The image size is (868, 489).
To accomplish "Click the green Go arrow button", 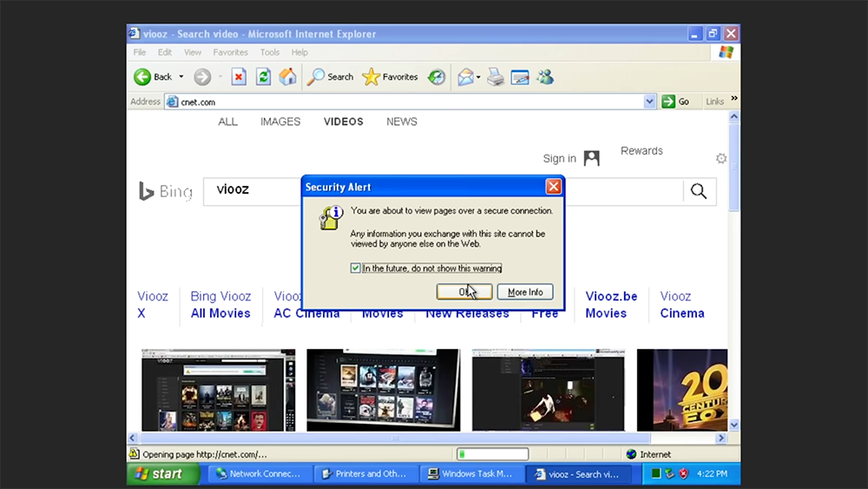I will click(668, 102).
